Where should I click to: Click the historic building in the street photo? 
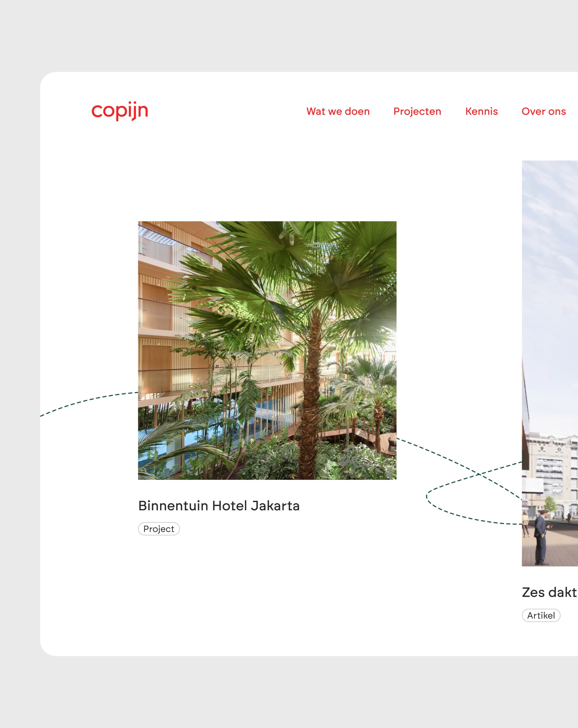tap(554, 473)
